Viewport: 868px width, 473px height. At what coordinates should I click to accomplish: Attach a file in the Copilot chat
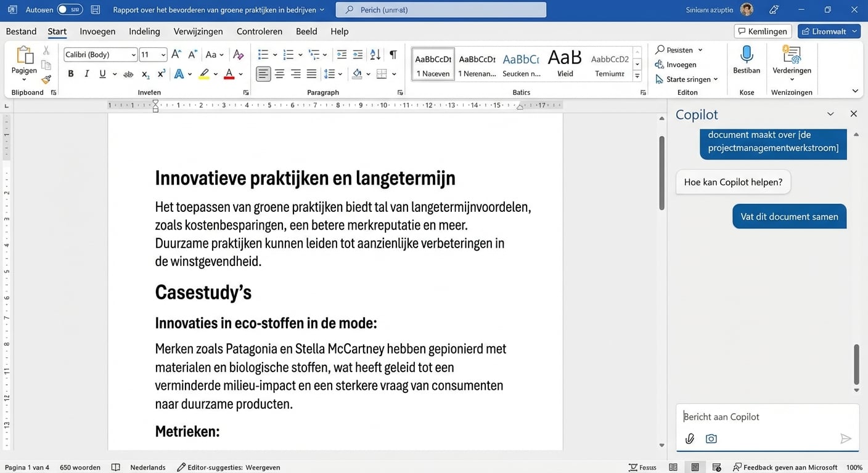pos(690,439)
